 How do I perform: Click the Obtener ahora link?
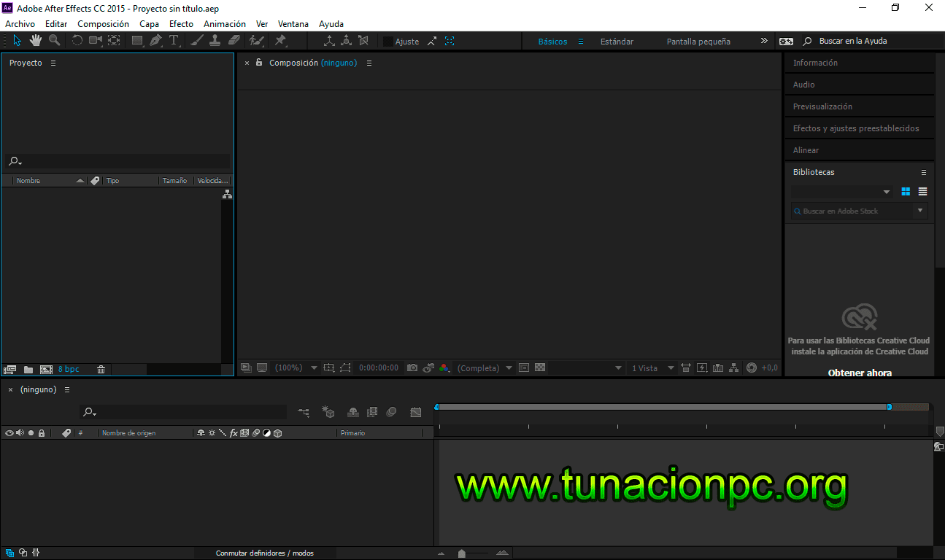pyautogui.click(x=859, y=373)
